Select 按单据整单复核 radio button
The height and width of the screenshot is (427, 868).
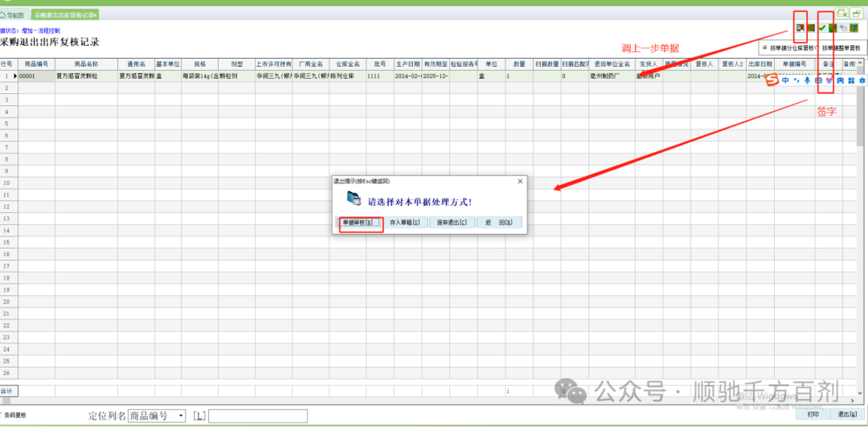[x=817, y=47]
